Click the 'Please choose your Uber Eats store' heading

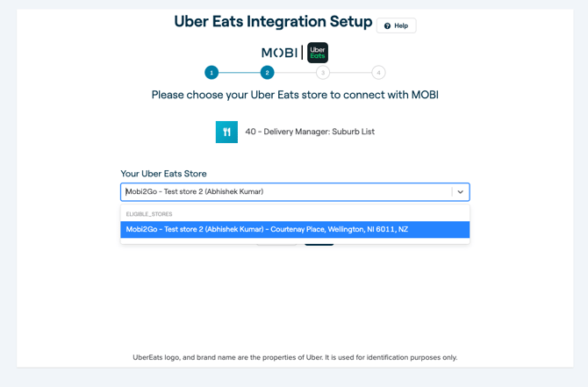pyautogui.click(x=295, y=95)
